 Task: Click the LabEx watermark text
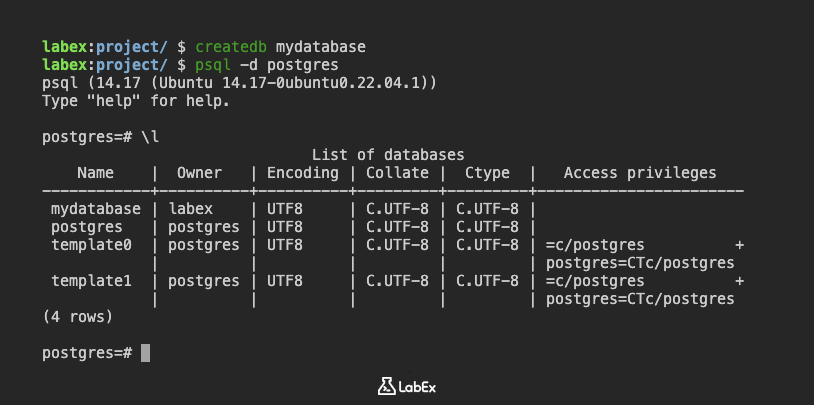point(417,386)
